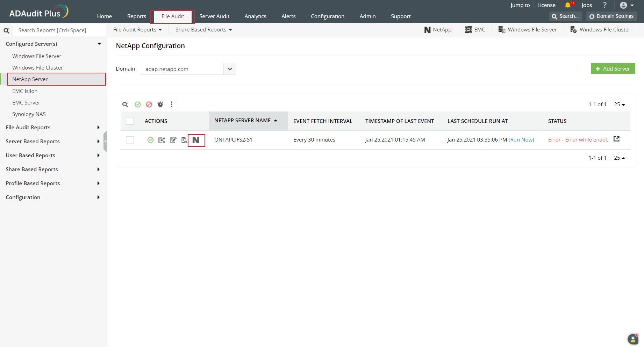Viewport: 644px width, 347px height.
Task: Check the select-all checkbox in table header
Action: [130, 121]
